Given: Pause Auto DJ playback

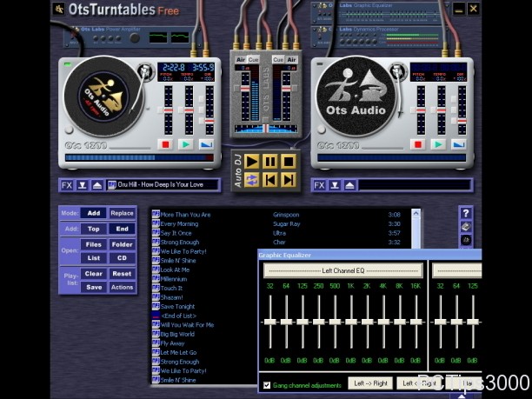Looking at the screenshot, I should 269,161.
